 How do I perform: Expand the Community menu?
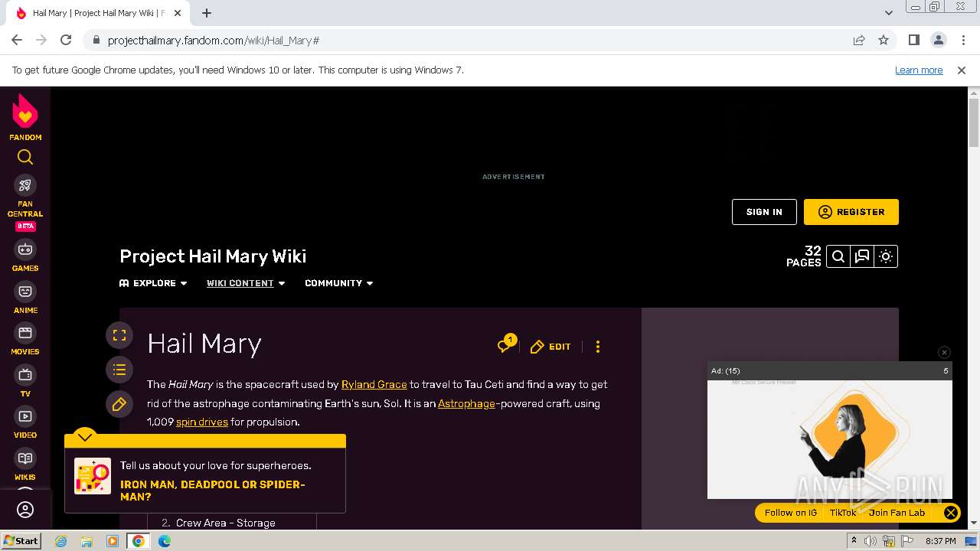tap(339, 283)
